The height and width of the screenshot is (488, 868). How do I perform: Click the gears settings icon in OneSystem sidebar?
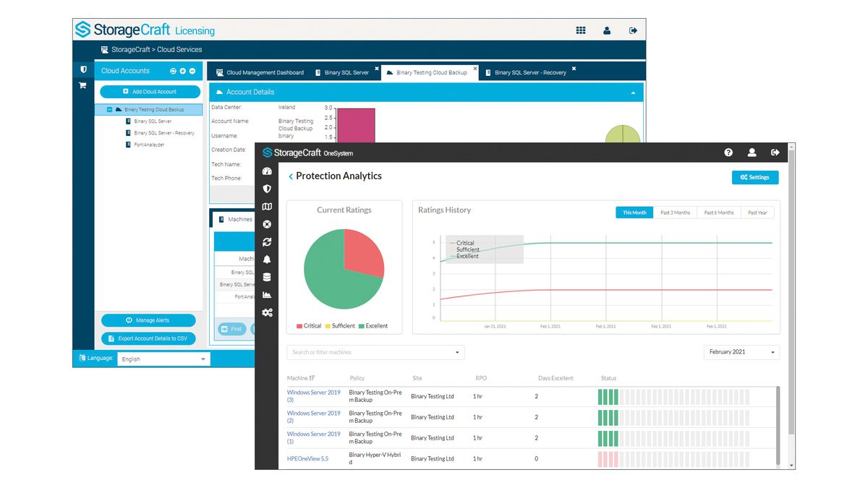267,312
